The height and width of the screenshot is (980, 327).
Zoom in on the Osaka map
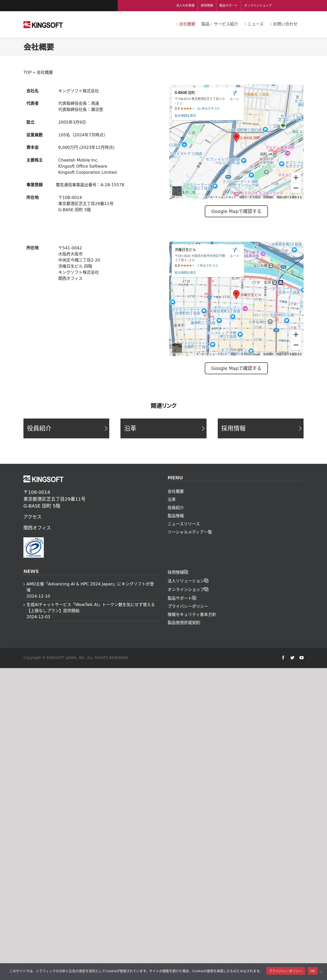coord(296,335)
